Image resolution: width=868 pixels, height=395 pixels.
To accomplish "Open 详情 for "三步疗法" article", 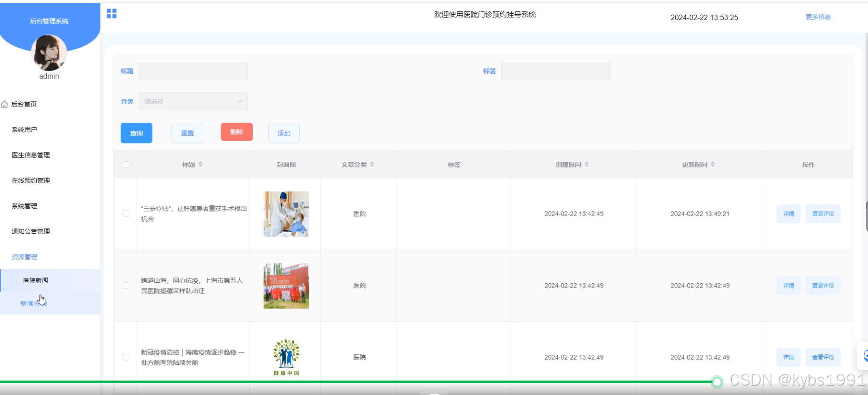I will [x=788, y=214].
